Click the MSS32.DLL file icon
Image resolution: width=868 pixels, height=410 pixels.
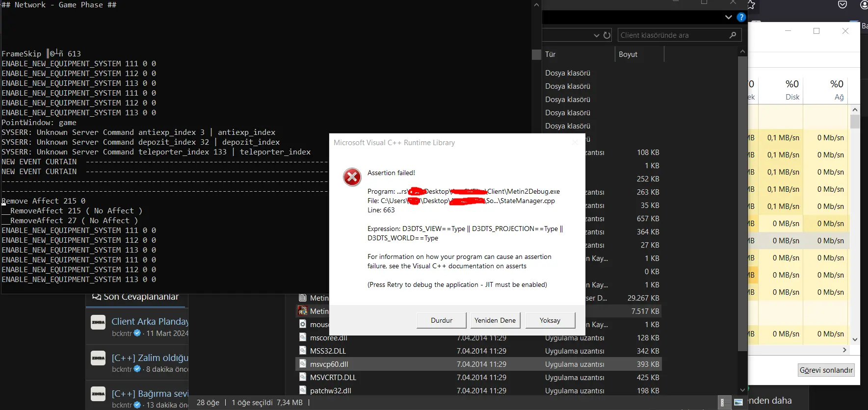point(303,351)
